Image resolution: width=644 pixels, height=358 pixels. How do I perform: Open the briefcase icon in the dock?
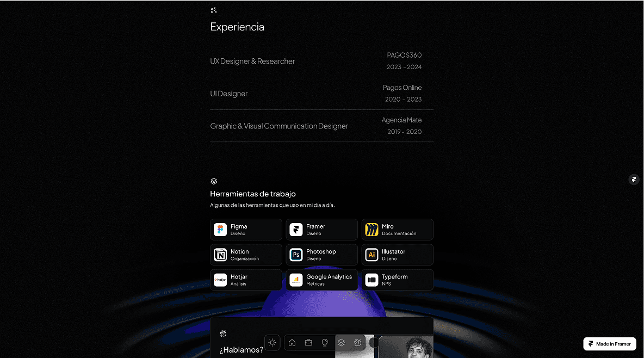308,342
